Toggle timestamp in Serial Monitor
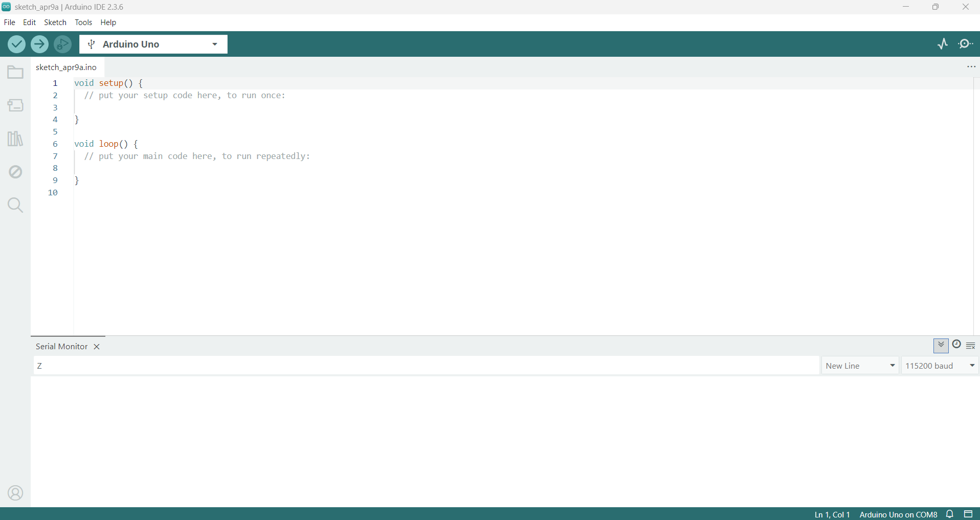 956,344
